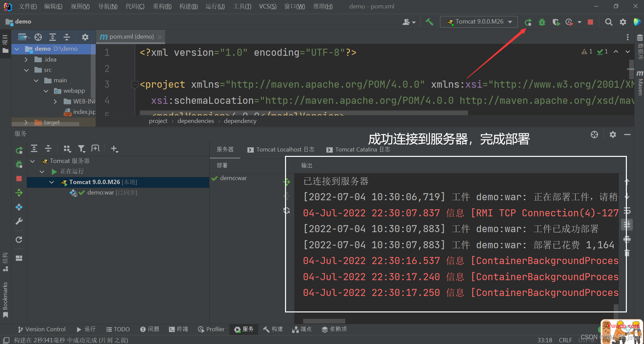Select Tomcat 9.0.0.M26 [本地] node
The width and height of the screenshot is (644, 344).
[x=118, y=182]
